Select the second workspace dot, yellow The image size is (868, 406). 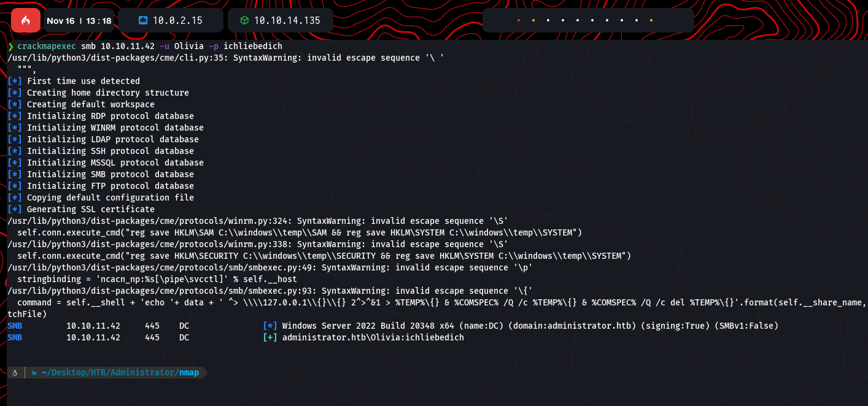point(533,20)
